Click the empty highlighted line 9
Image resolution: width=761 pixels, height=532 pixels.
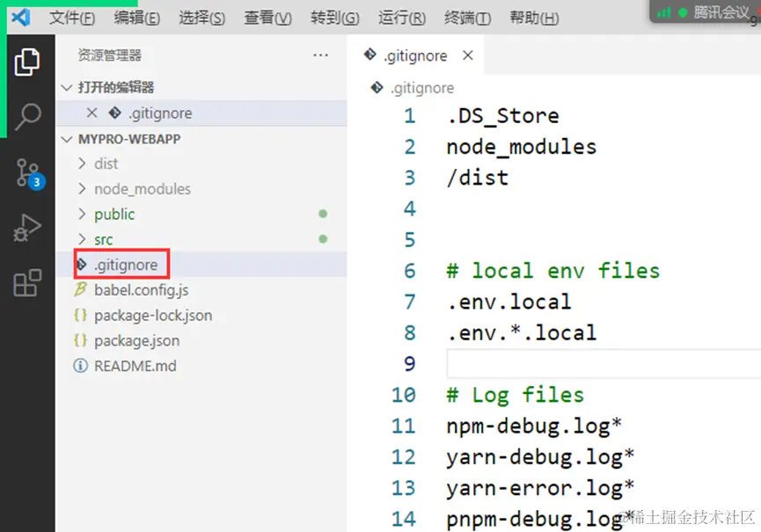click(604, 364)
